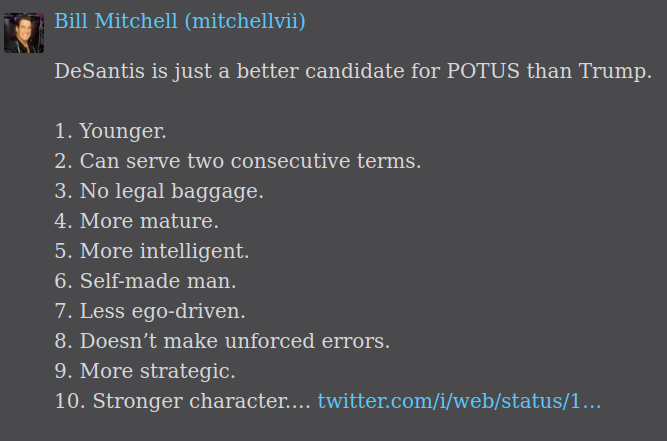Click the "Stronger character" text
This screenshot has width=667, height=441.
pyautogui.click(x=201, y=402)
